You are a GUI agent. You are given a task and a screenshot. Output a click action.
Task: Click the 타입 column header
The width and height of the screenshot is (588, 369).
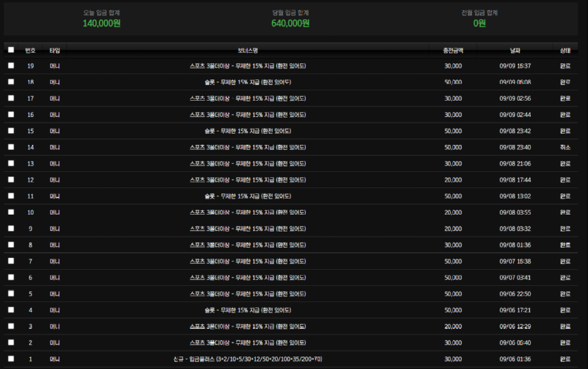(x=54, y=50)
